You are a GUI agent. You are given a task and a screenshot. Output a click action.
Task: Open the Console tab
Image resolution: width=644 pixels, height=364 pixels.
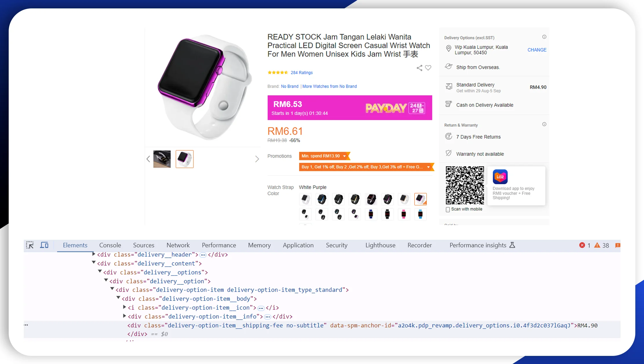pyautogui.click(x=110, y=245)
